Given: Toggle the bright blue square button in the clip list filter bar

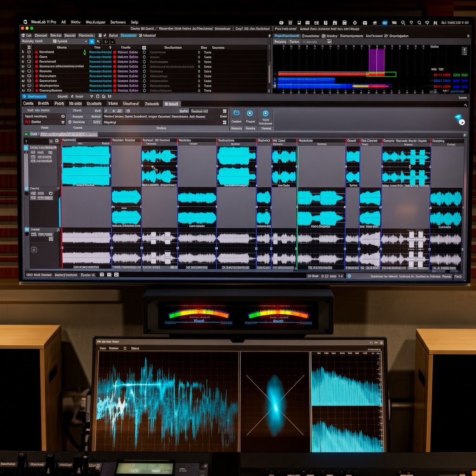Looking at the screenshot, I should point(92,41).
